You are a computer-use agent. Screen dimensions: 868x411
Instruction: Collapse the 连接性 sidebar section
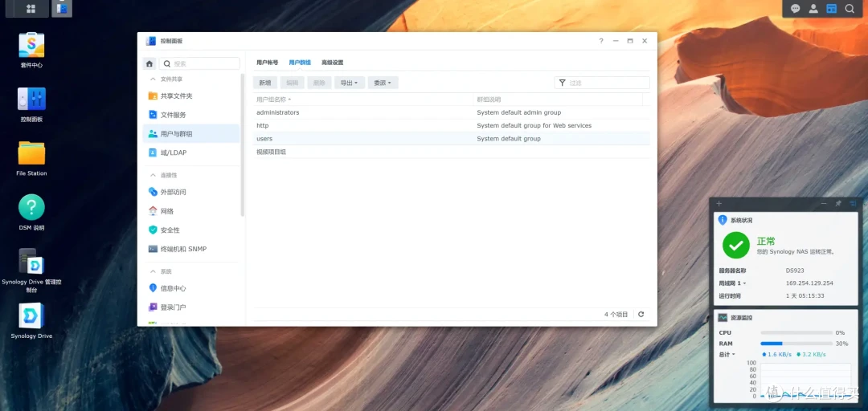[x=154, y=175]
